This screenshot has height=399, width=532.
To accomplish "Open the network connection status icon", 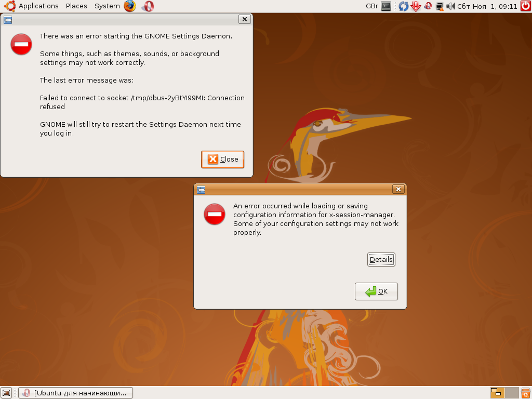I will coord(440,6).
